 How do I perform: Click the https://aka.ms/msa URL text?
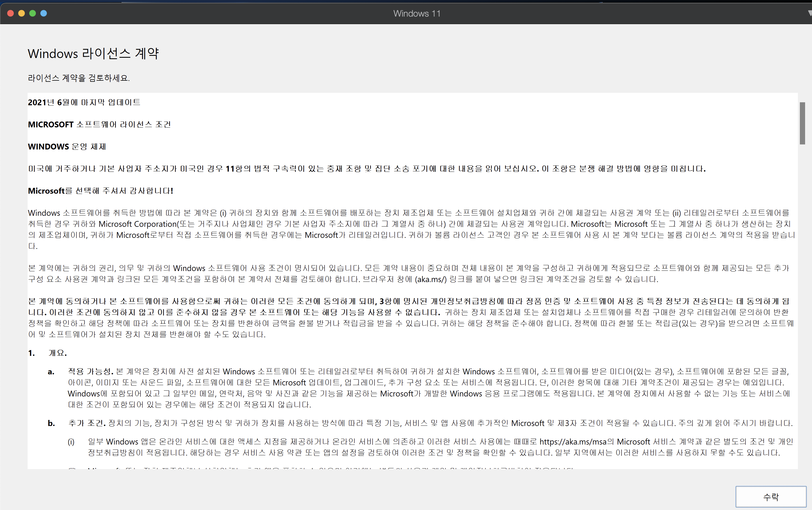tap(573, 442)
